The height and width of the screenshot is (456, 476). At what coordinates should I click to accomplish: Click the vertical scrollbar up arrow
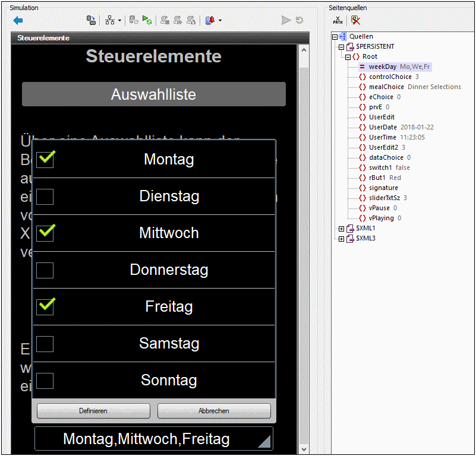pyautogui.click(x=304, y=50)
